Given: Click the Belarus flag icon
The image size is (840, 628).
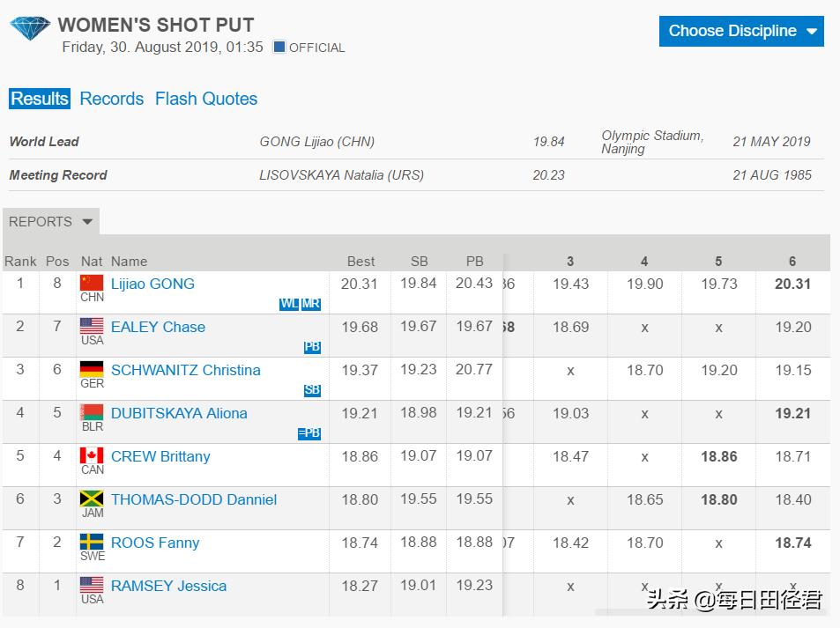Looking at the screenshot, I should [92, 412].
